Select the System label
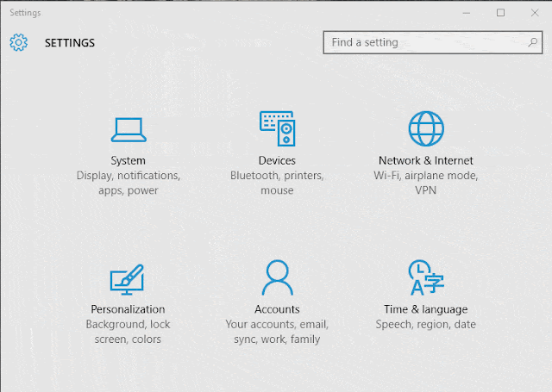Image resolution: width=552 pixels, height=392 pixels. [x=129, y=160]
